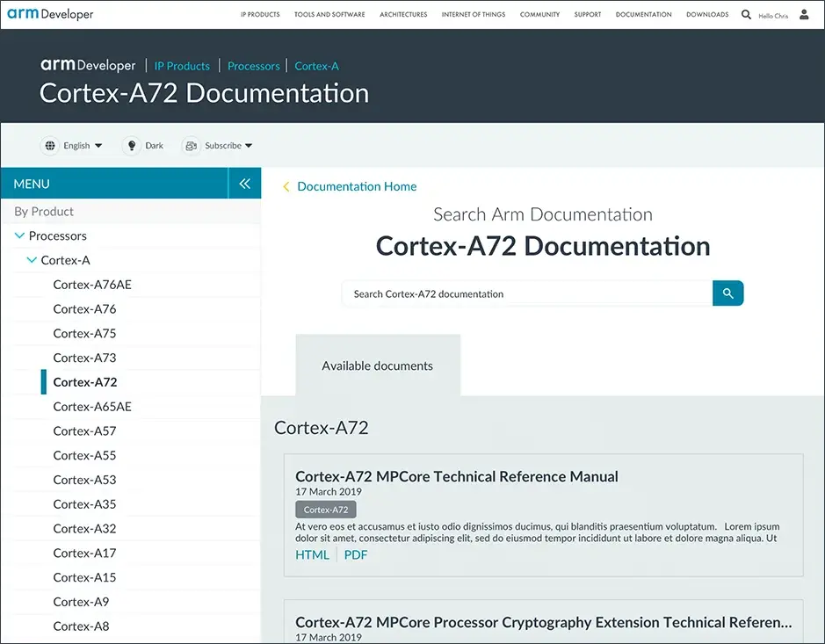Open Tools and Software menu

point(329,15)
